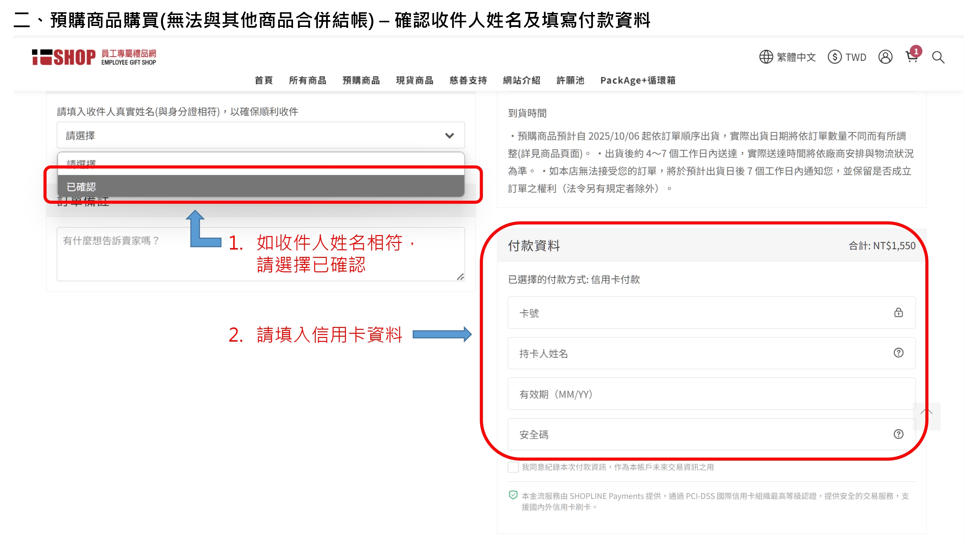Expand the 請選擇 recipient name dropdown
980x551 pixels.
(x=261, y=135)
